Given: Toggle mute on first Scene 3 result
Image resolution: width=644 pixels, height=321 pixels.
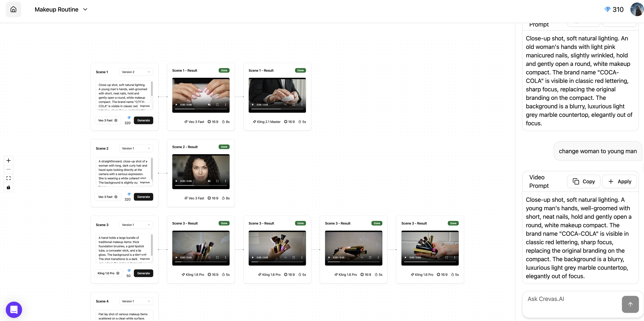Looking at the screenshot, I should (x=209, y=257).
